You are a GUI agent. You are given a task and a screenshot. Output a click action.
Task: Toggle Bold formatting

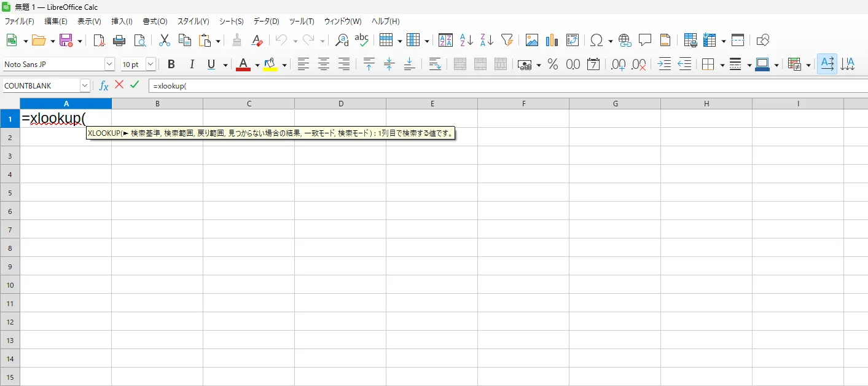click(171, 65)
